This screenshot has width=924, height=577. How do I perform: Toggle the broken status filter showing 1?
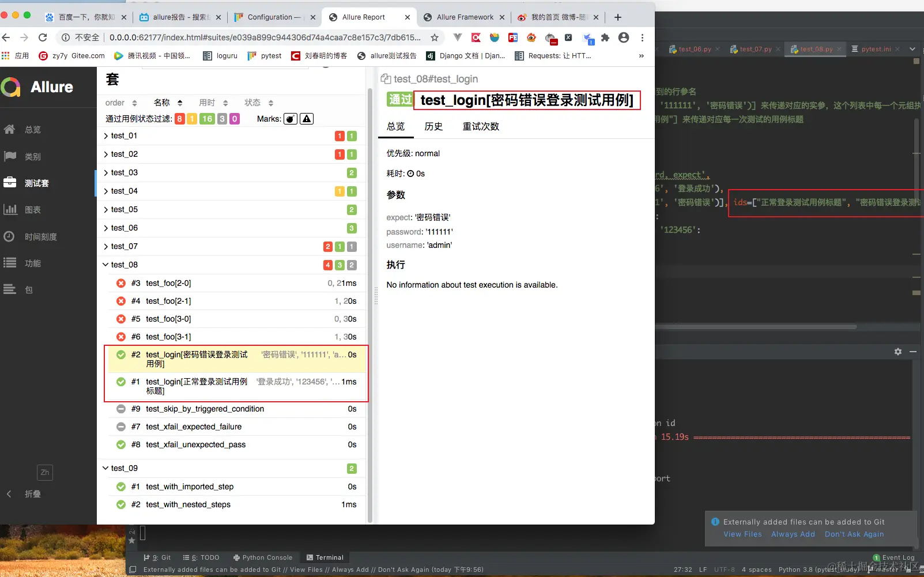coord(192,119)
